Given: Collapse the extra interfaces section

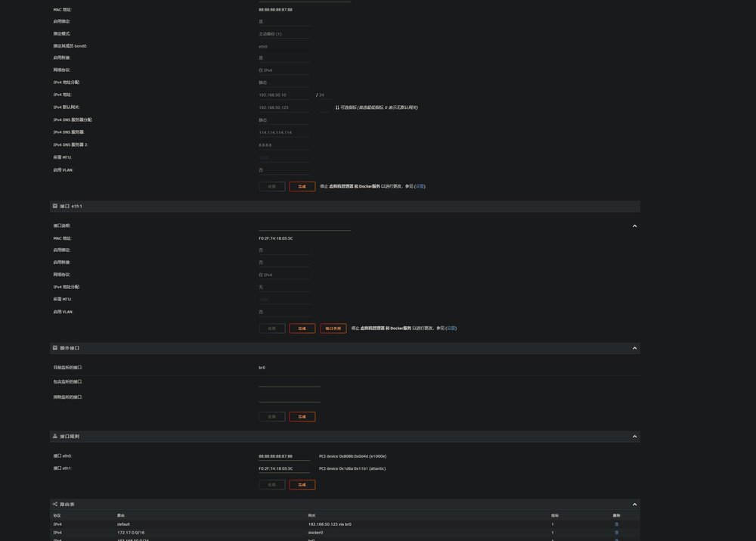Looking at the screenshot, I should point(634,349).
